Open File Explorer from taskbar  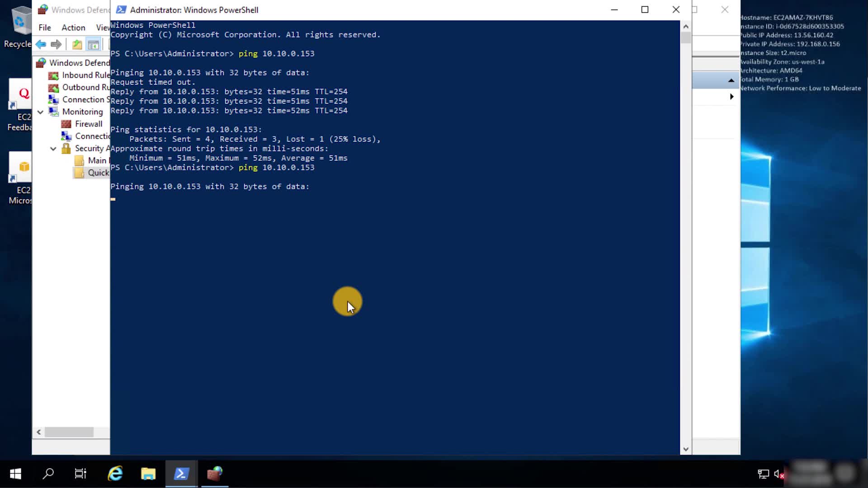tap(148, 474)
